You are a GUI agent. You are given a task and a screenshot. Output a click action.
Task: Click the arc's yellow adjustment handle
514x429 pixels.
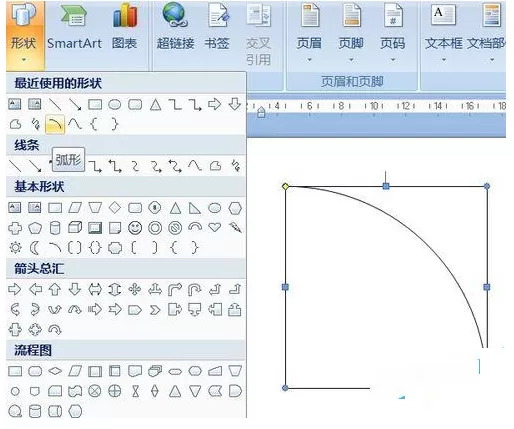[285, 186]
